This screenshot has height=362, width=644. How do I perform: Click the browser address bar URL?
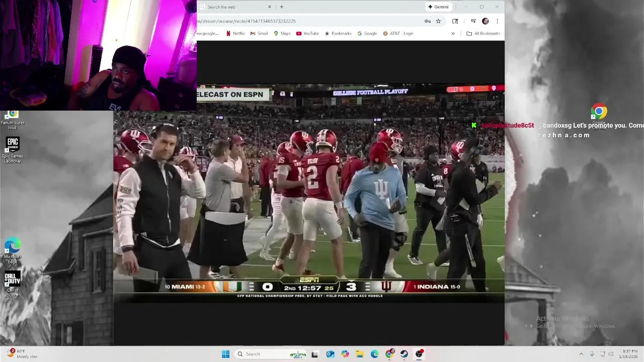[247, 21]
